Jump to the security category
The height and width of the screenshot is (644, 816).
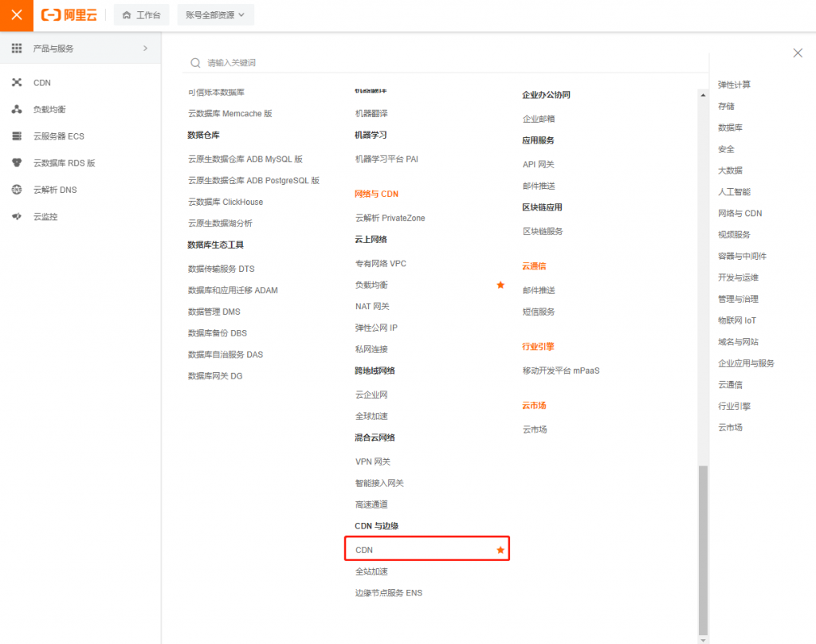point(726,149)
